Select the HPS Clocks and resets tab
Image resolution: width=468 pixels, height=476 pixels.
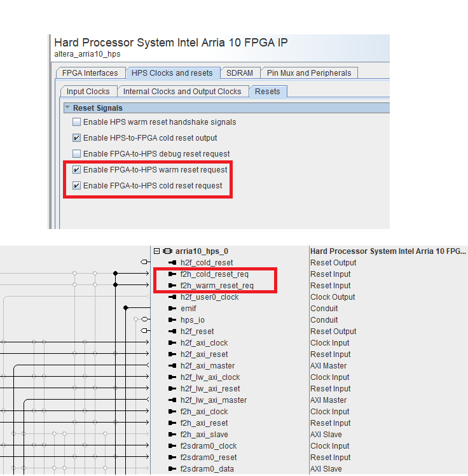point(172,73)
